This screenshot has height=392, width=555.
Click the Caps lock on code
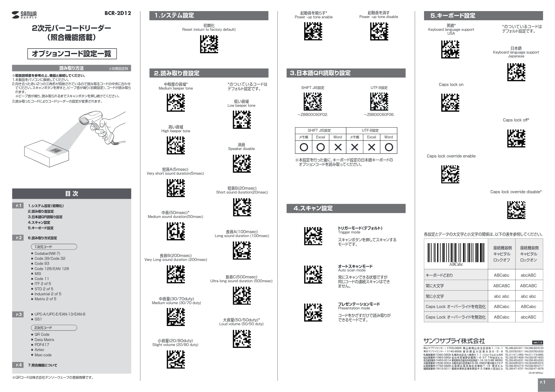point(450,103)
